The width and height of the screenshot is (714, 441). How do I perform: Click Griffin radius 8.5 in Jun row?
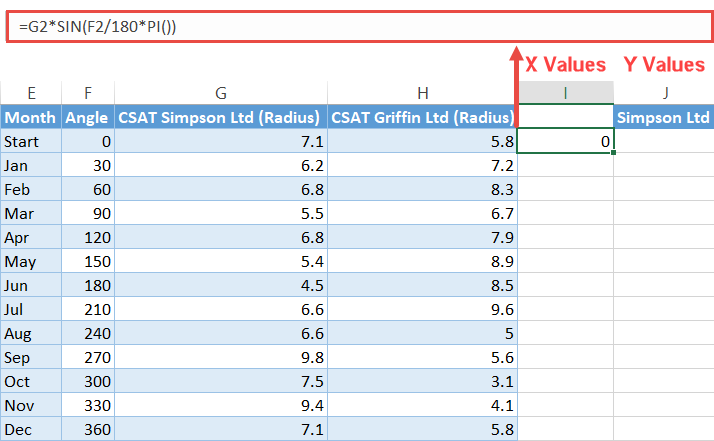point(423,285)
